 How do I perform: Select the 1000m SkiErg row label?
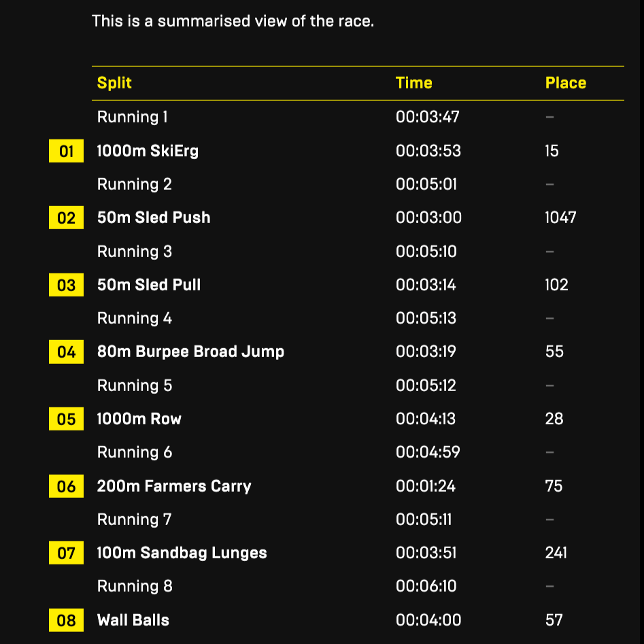click(148, 151)
